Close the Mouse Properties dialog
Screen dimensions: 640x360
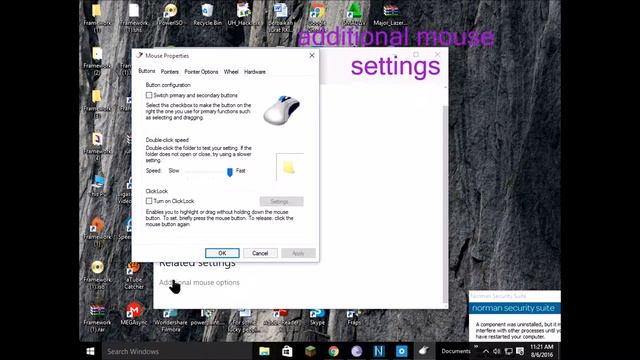pyautogui.click(x=312, y=55)
